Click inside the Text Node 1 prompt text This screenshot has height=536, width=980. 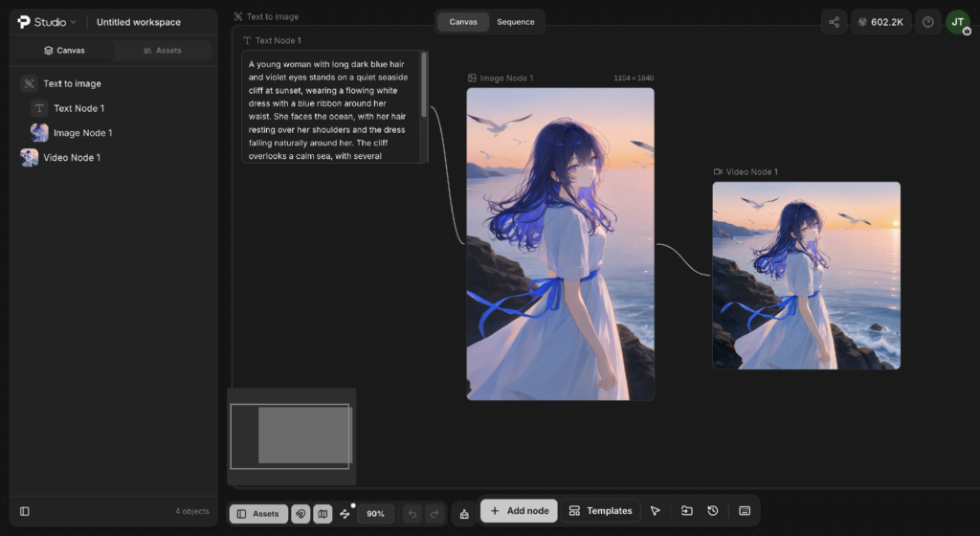click(x=330, y=110)
